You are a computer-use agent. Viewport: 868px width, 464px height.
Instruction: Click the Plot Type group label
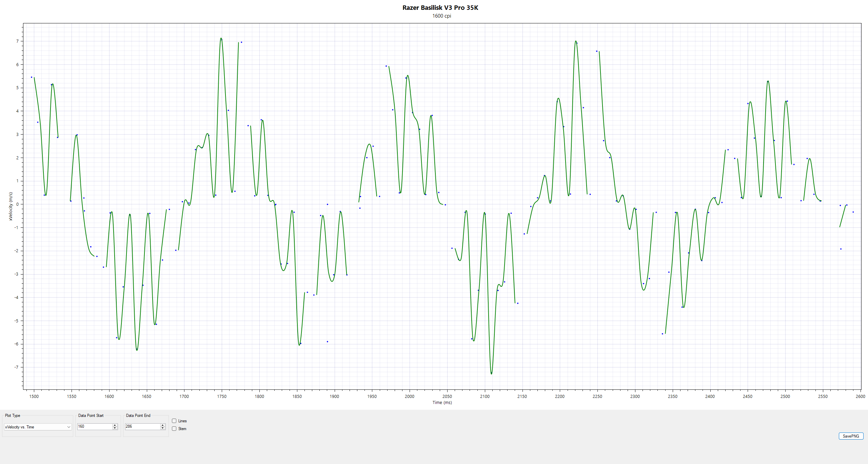pyautogui.click(x=13, y=416)
